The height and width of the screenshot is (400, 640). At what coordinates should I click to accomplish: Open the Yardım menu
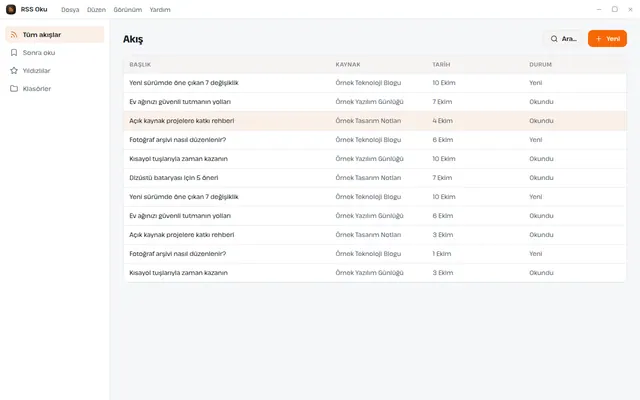(160, 9)
